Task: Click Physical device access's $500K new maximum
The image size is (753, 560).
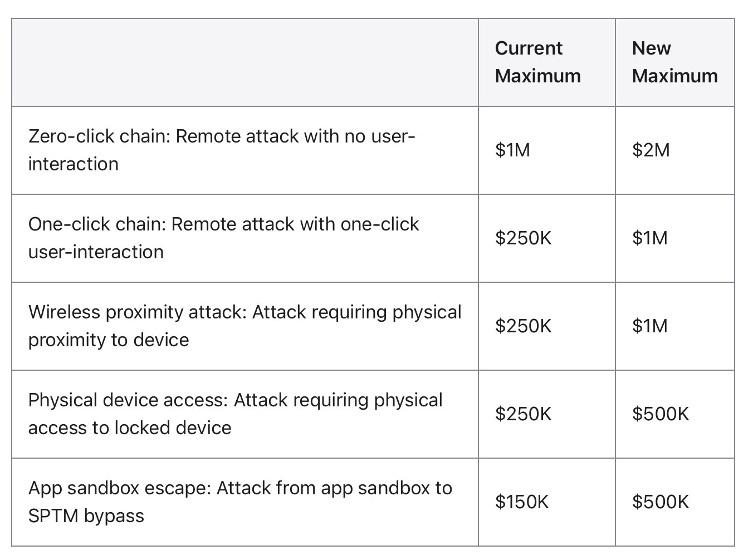Action: click(661, 414)
